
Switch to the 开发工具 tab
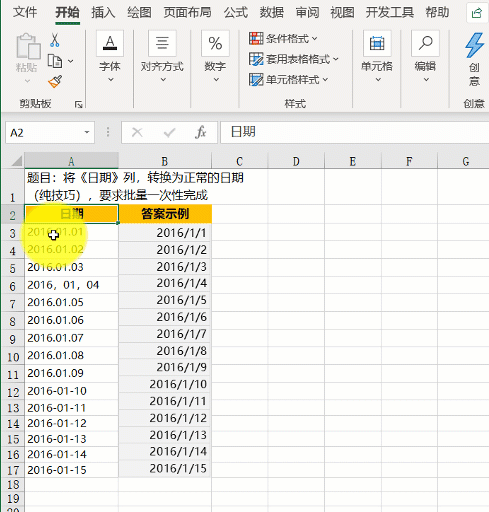tap(390, 12)
